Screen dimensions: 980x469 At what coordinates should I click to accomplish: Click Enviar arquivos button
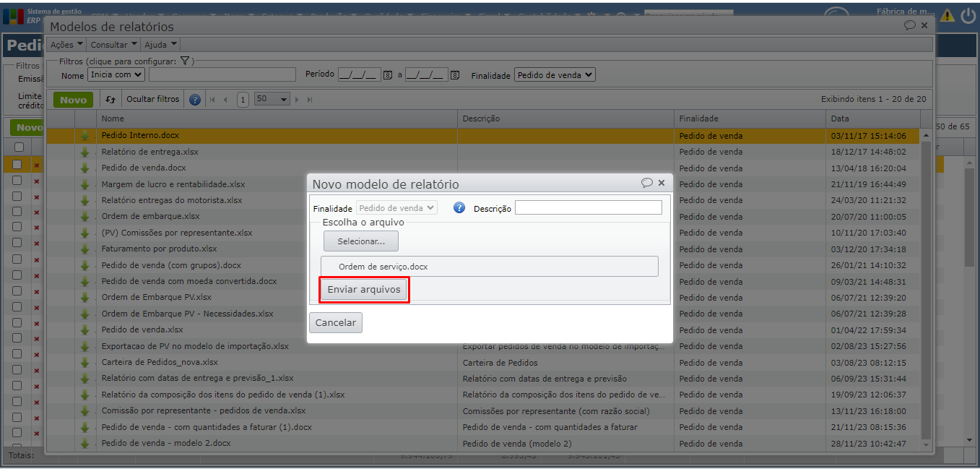coord(364,289)
